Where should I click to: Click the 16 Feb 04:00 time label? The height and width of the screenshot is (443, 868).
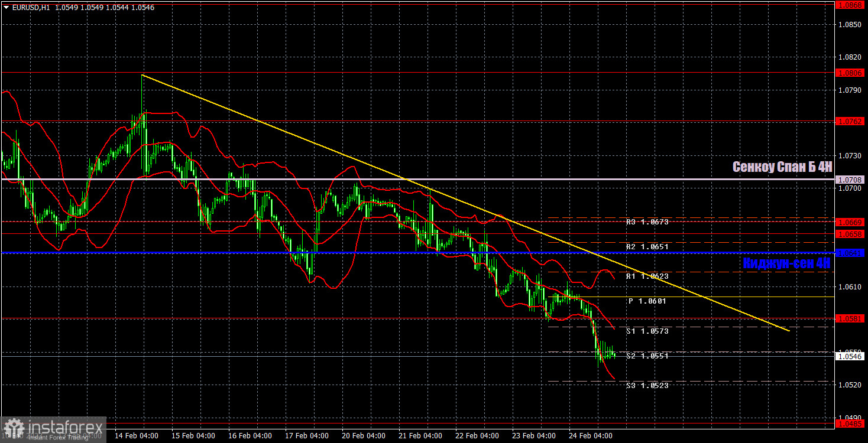pyautogui.click(x=250, y=436)
